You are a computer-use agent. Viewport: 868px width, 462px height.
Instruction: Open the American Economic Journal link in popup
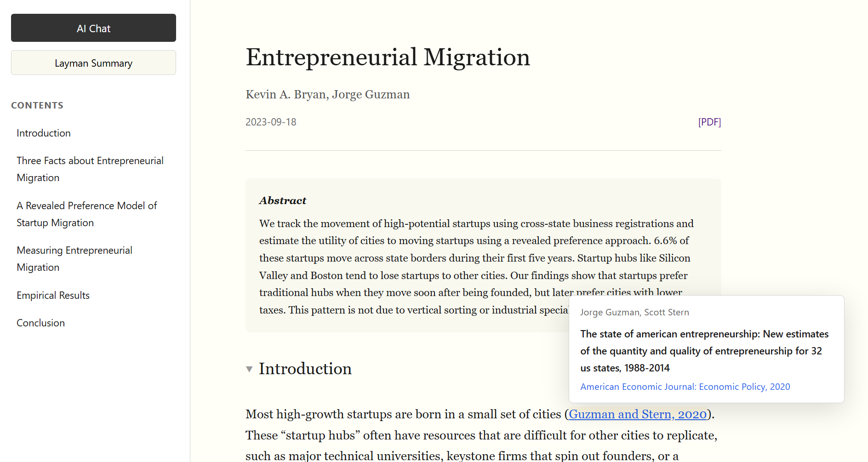click(x=685, y=387)
